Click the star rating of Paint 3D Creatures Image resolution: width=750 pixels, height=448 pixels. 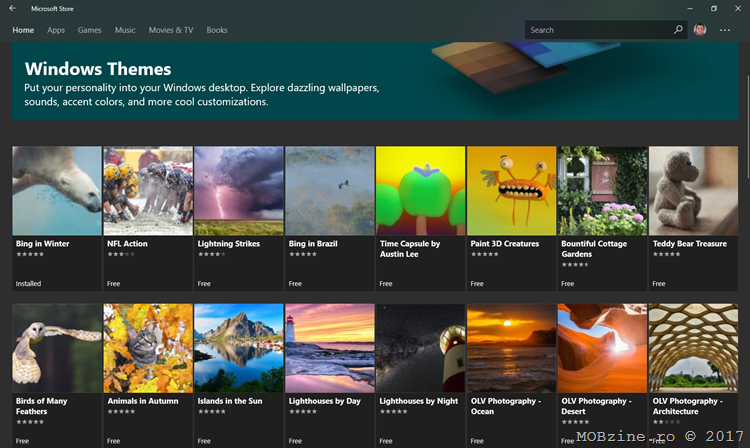[x=485, y=254]
